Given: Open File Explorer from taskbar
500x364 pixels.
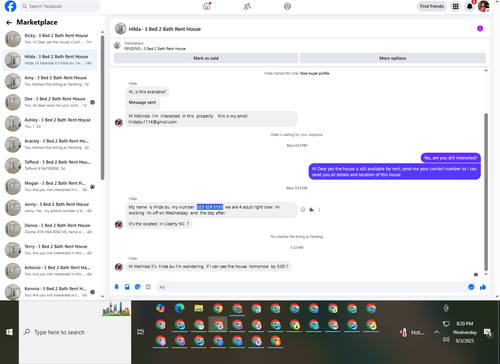Looking at the screenshot, I should [199, 308].
